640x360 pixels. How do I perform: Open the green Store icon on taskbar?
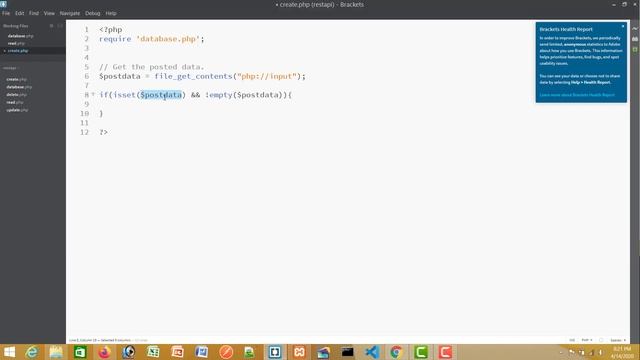click(80, 352)
